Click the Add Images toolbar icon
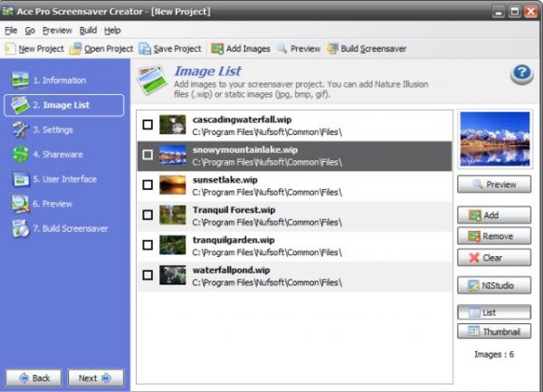This screenshot has height=392, width=543. (217, 49)
